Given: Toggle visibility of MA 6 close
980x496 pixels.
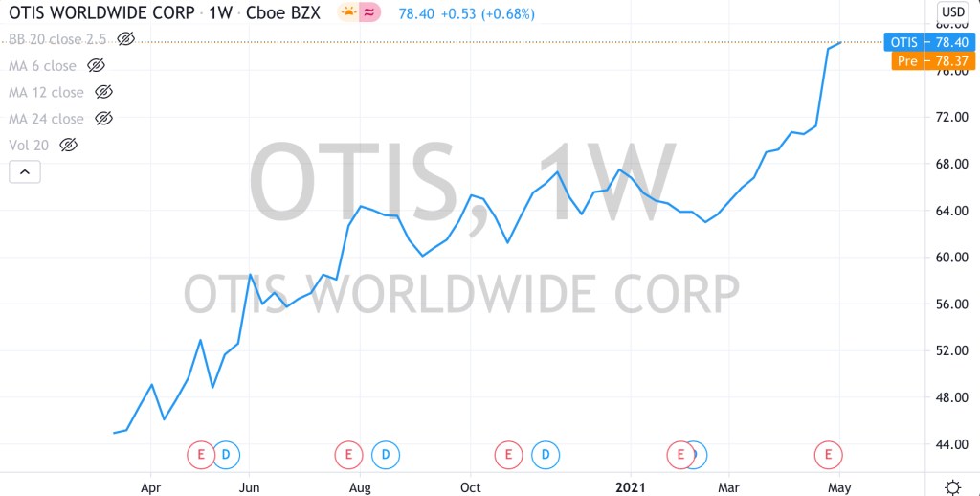Looking at the screenshot, I should tap(96, 66).
